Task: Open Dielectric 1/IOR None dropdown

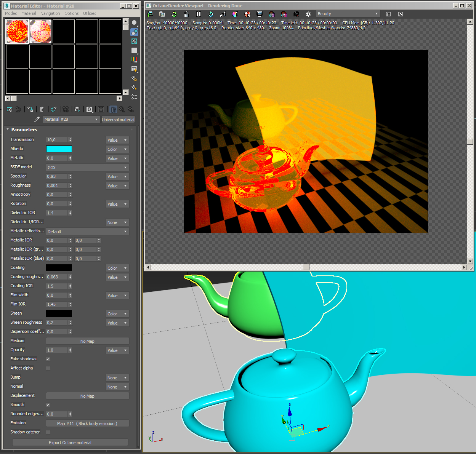Action: [x=117, y=222]
